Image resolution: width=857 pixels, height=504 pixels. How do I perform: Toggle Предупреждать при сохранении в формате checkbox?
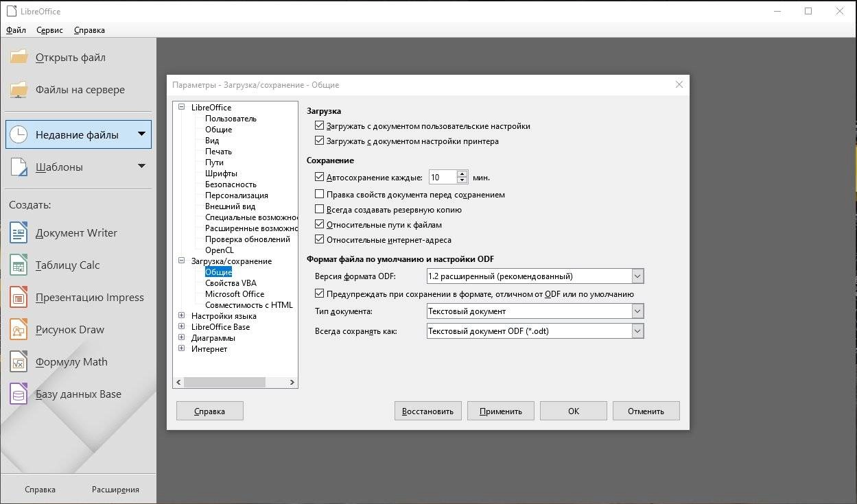(319, 294)
